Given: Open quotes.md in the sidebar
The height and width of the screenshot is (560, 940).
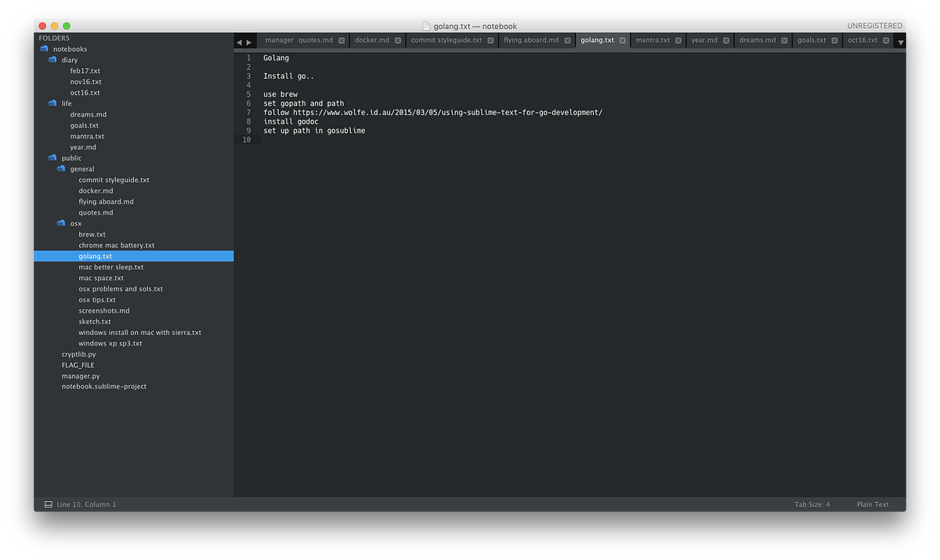Looking at the screenshot, I should tap(96, 213).
